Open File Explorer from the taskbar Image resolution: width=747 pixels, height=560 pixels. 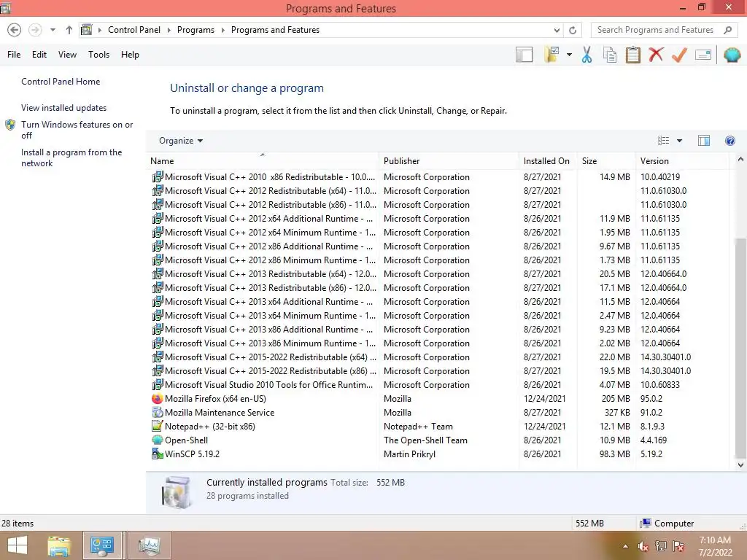click(x=59, y=545)
